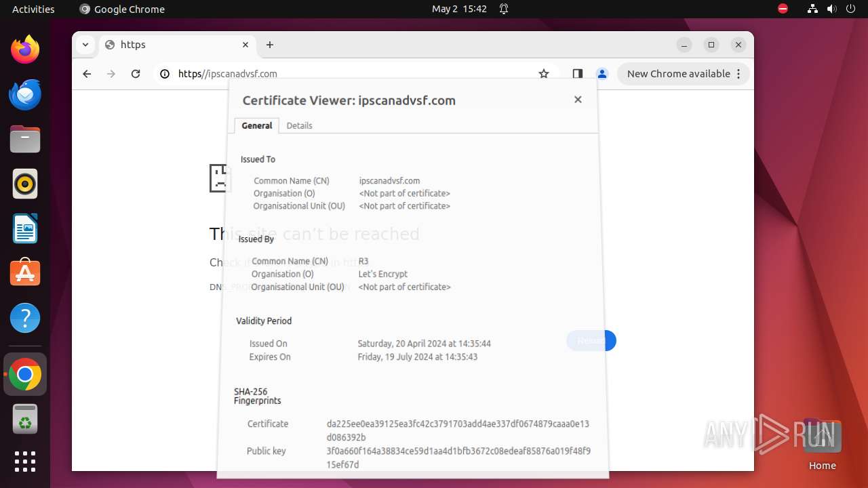The image size is (868, 488).
Task: Go back to previous page in Chrome
Action: pos(87,74)
